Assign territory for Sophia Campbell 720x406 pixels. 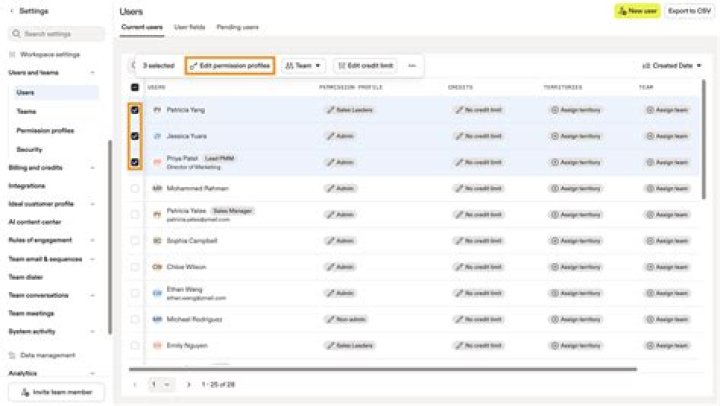pos(575,241)
